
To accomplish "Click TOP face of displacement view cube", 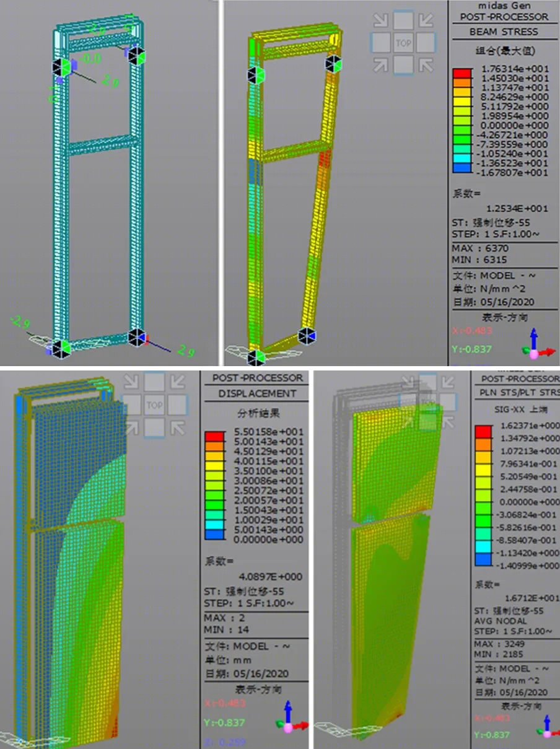I will (155, 405).
